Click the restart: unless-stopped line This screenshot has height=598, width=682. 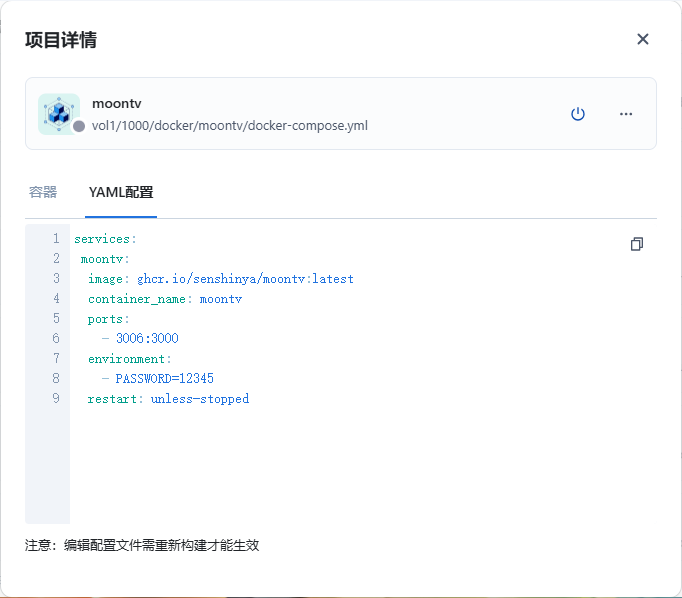(168, 399)
